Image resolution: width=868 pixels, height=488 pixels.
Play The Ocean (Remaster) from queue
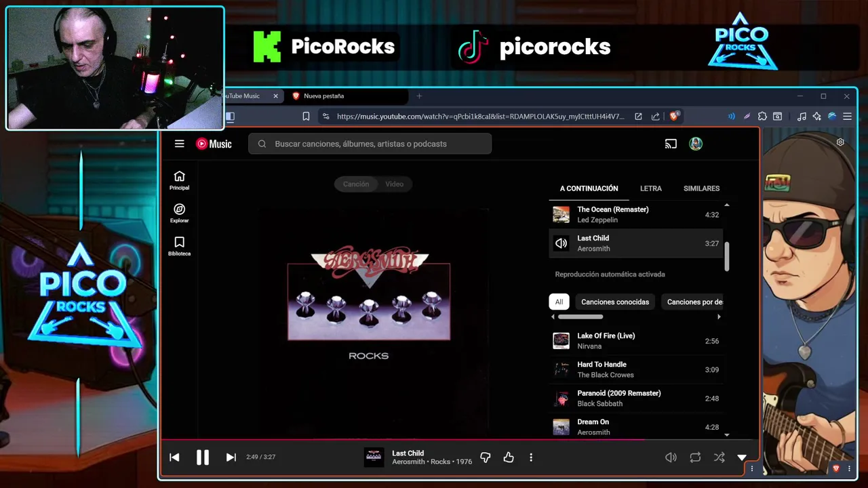tap(635, 215)
